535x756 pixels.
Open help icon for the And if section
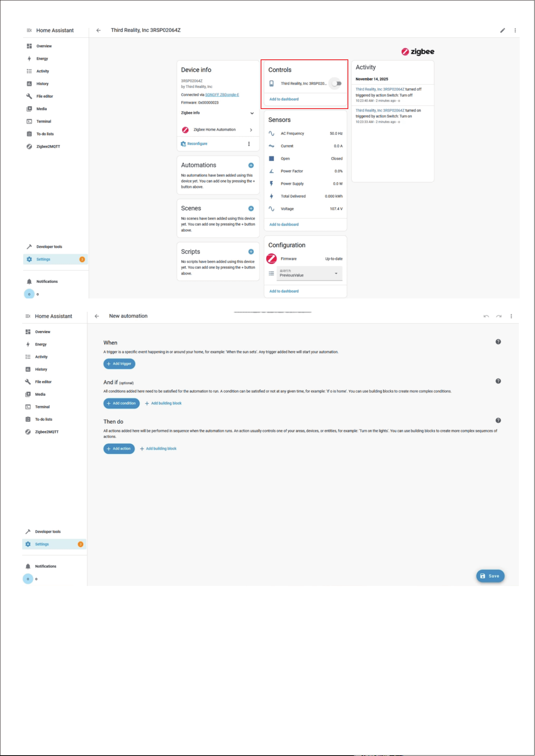pyautogui.click(x=498, y=381)
